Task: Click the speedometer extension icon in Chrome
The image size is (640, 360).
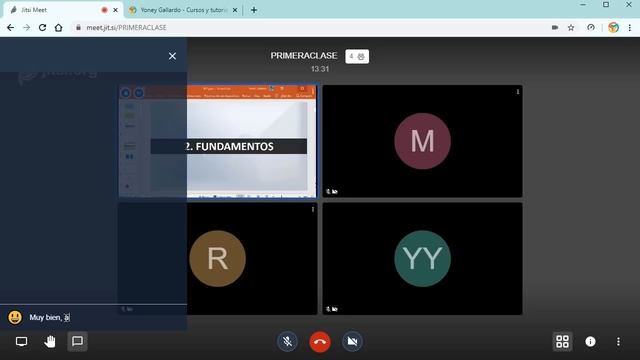Action: pyautogui.click(x=591, y=27)
